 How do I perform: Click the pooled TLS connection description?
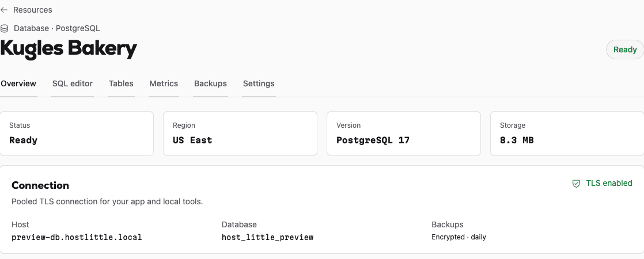107,201
